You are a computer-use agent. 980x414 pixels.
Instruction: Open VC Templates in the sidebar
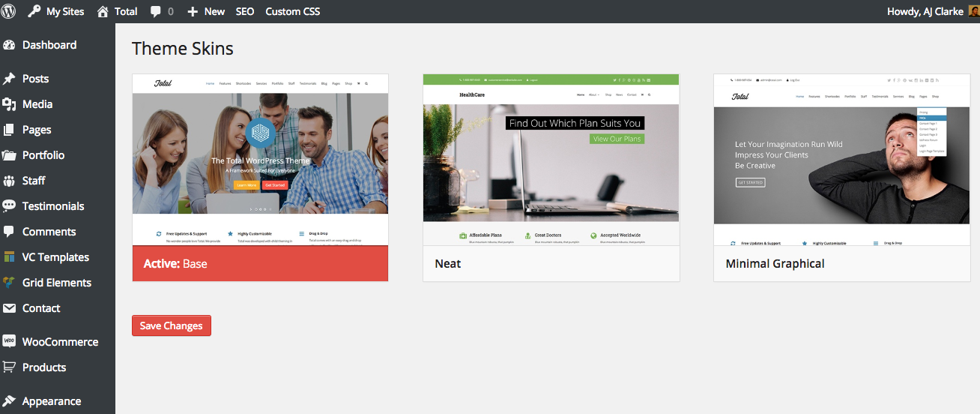pyautogui.click(x=55, y=257)
